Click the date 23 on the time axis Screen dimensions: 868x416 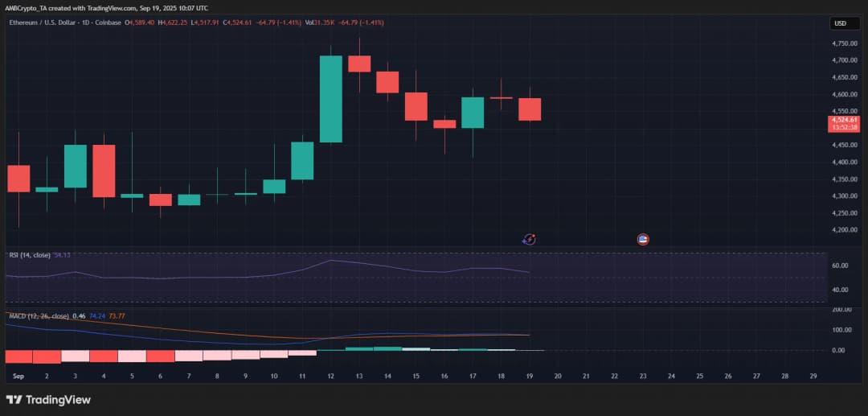pyautogui.click(x=643, y=376)
